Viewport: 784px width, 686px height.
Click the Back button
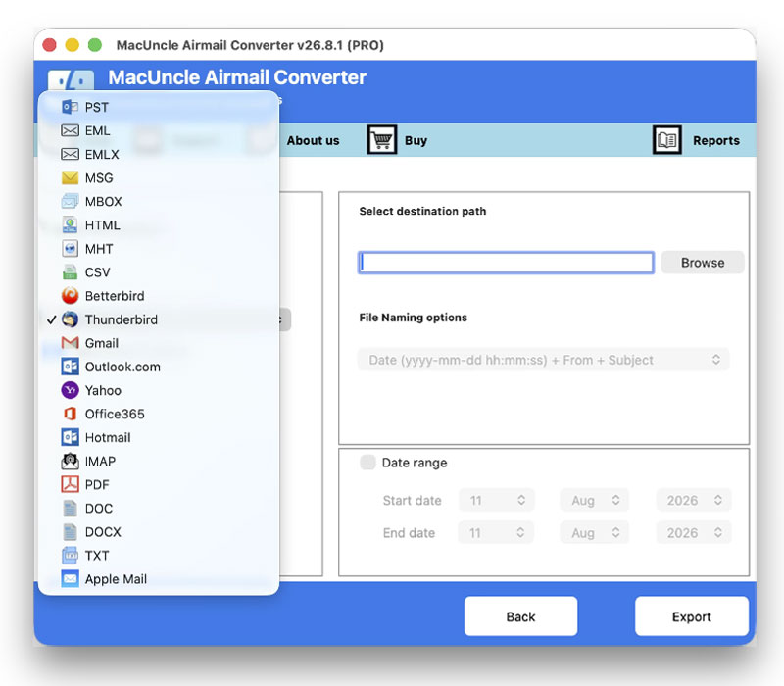tap(520, 616)
